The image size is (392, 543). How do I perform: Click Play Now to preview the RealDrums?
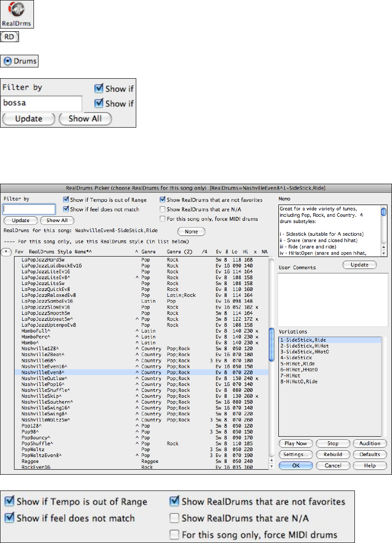coord(296,443)
